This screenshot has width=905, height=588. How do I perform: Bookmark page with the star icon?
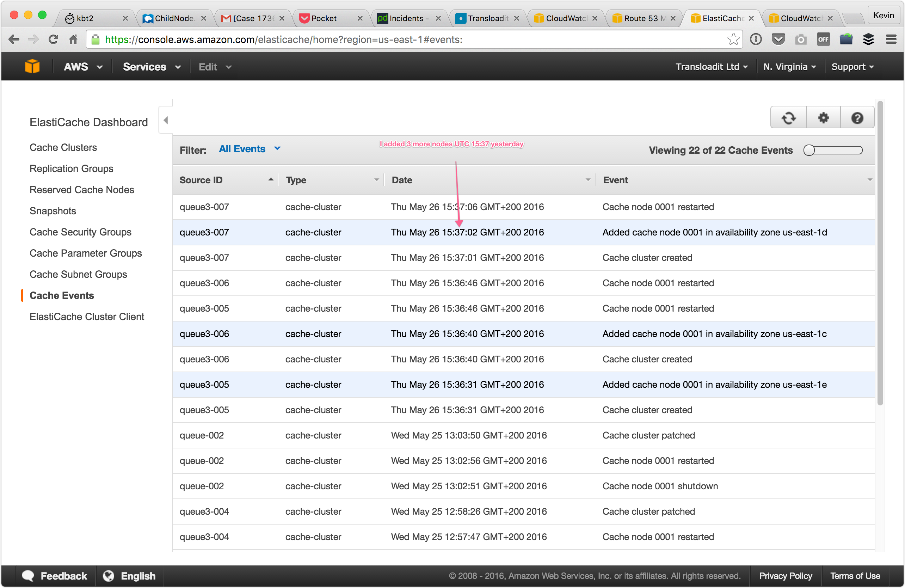click(x=733, y=39)
